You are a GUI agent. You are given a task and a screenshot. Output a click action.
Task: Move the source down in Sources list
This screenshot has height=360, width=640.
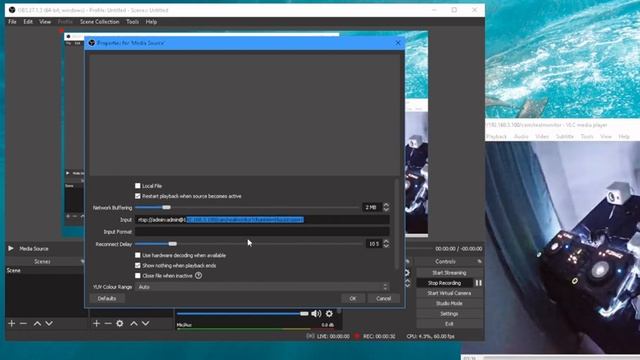click(145, 324)
